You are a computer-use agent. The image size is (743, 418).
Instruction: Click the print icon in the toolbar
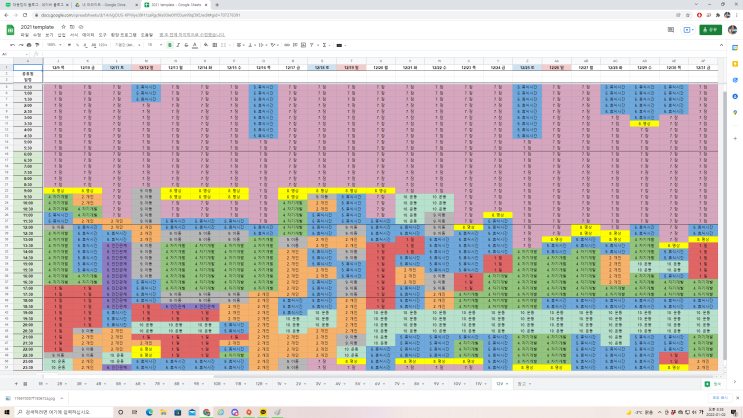[x=29, y=45]
